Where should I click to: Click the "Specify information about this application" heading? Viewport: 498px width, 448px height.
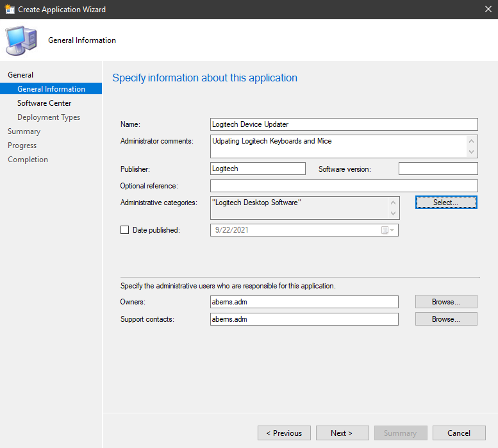click(205, 78)
